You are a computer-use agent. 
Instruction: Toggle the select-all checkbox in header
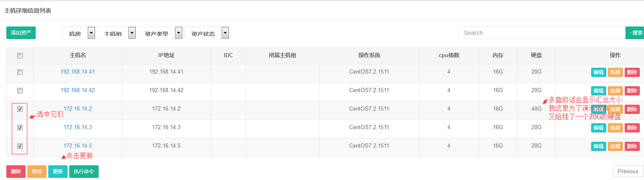tap(20, 56)
